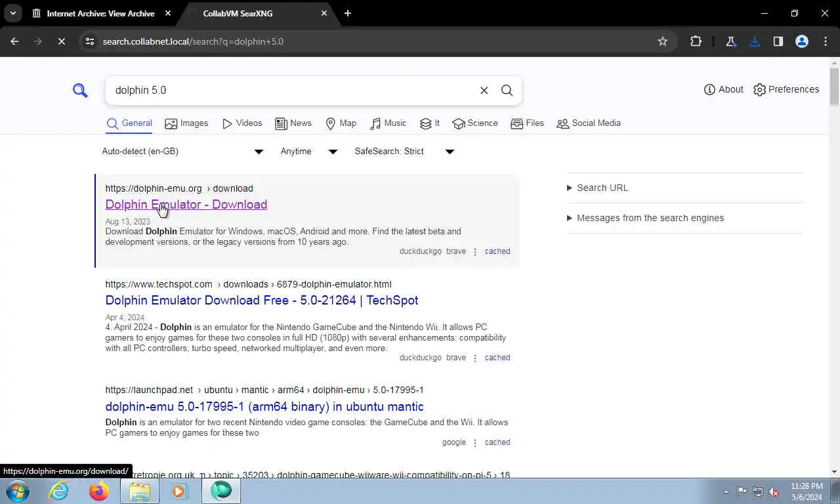
Task: Switch to Internet Archive: View Archive tab
Action: 100,13
